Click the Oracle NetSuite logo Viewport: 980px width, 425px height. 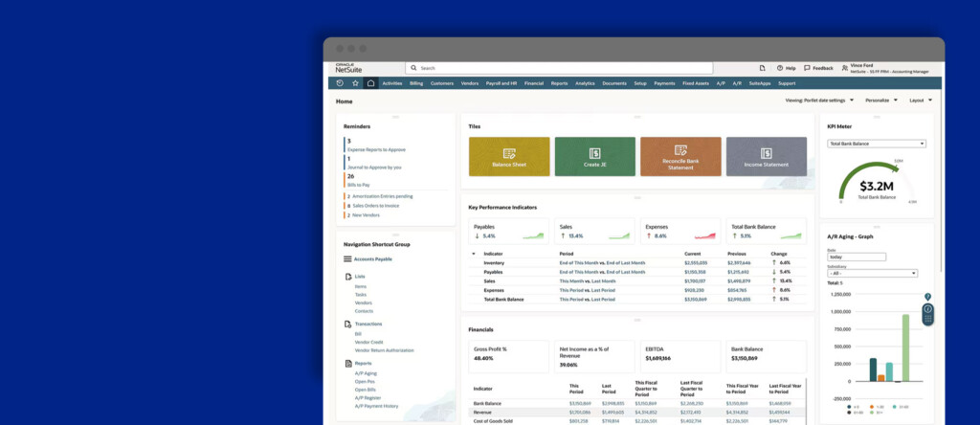tap(348, 68)
